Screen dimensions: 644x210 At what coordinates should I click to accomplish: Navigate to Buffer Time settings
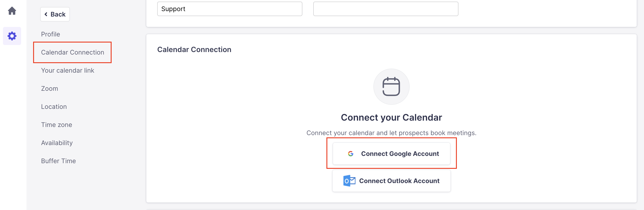tap(58, 161)
